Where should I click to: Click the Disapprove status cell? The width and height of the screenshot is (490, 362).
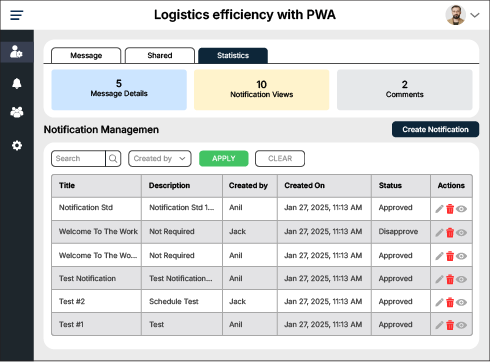point(401,232)
